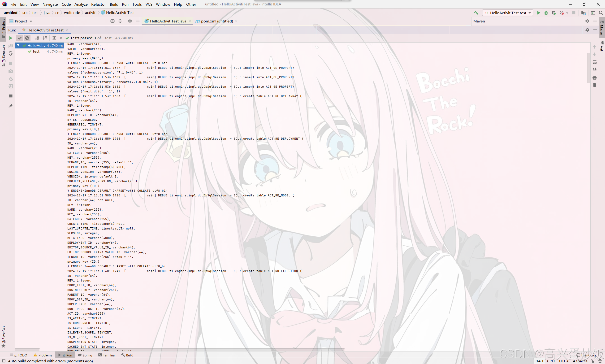
Task: Collapse the HelloActivitiTest tree node
Action: (x=18, y=45)
